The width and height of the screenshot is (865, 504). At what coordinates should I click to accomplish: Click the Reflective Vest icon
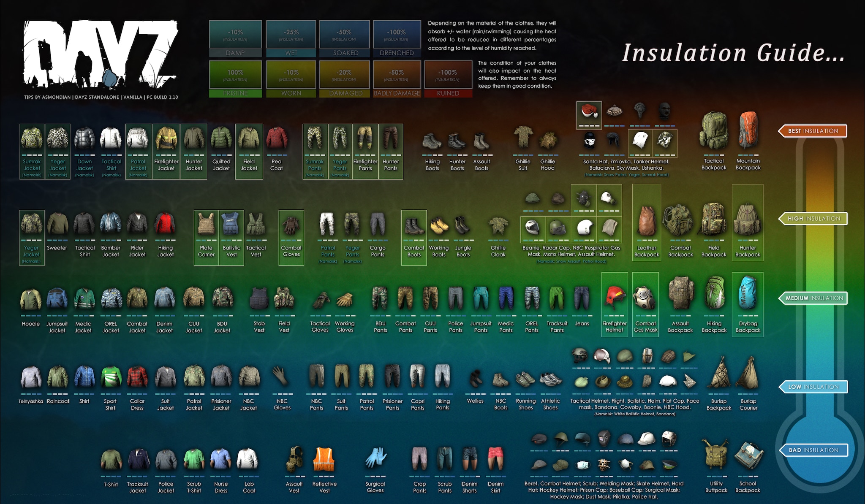tap(324, 459)
